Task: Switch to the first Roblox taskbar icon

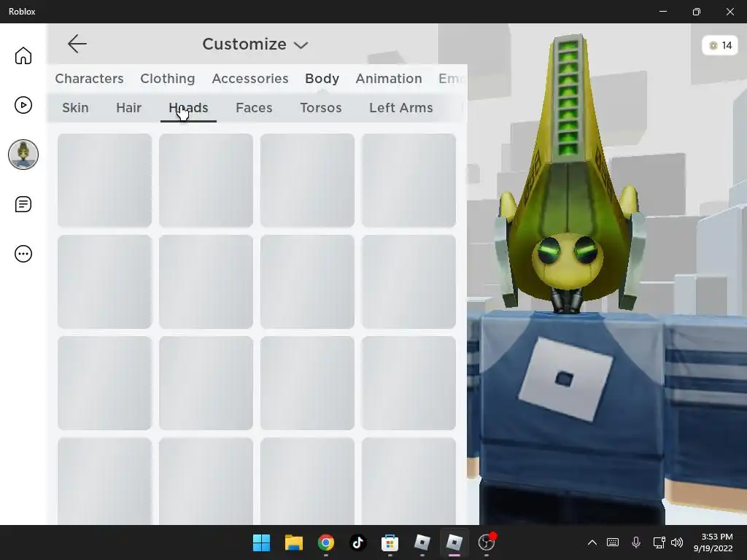Action: coord(422,542)
